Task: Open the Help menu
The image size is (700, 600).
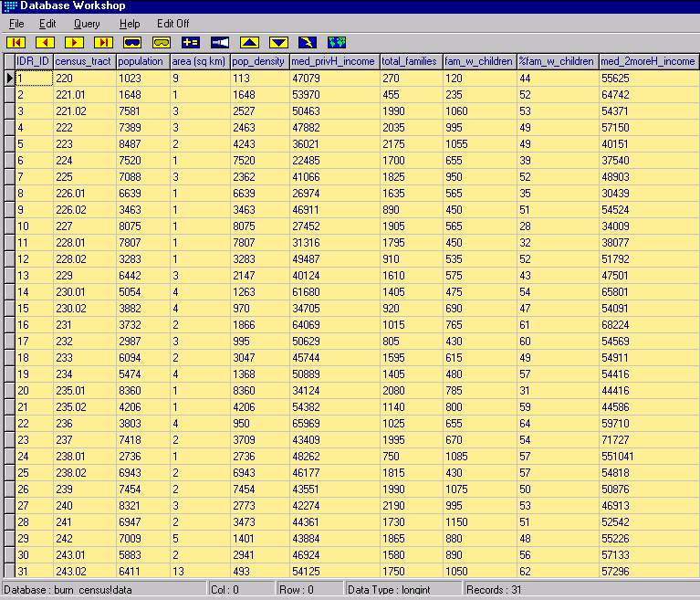Action: pos(130,23)
